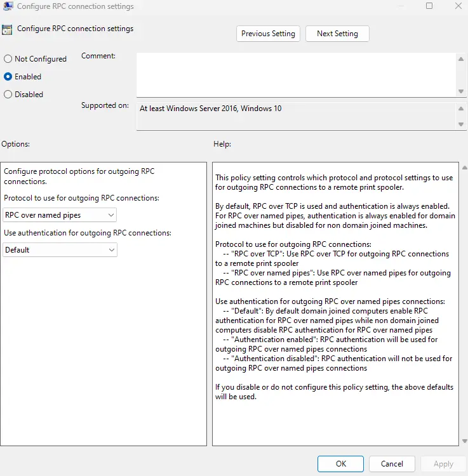
Task: Go to Previous Setting
Action: coord(268,34)
